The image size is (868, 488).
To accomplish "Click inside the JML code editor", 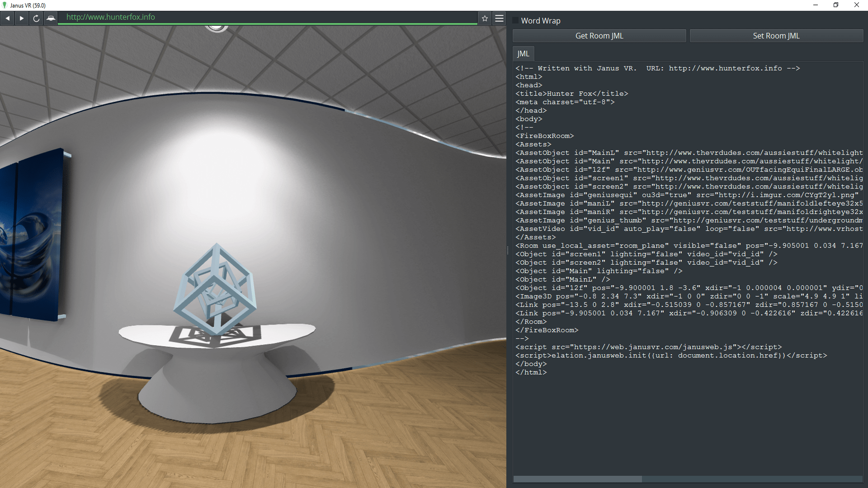I will coord(678,407).
